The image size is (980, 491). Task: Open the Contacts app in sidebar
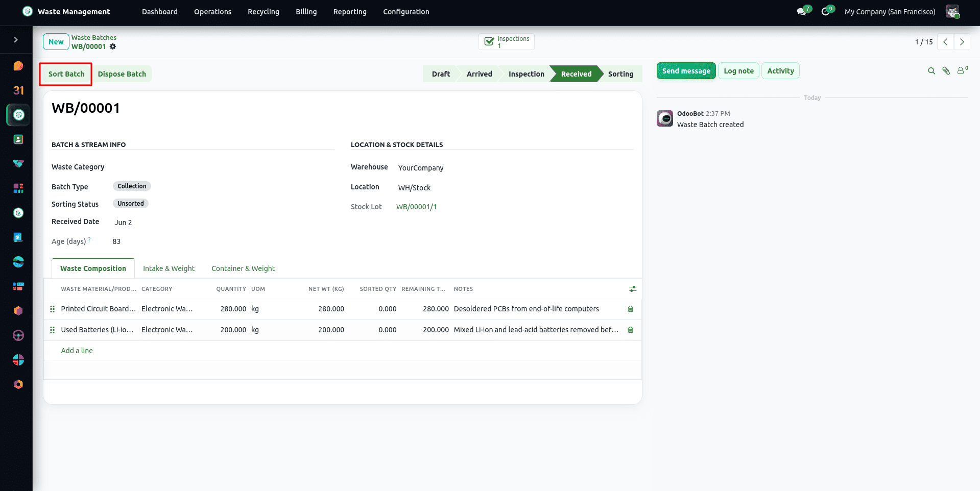coord(18,139)
